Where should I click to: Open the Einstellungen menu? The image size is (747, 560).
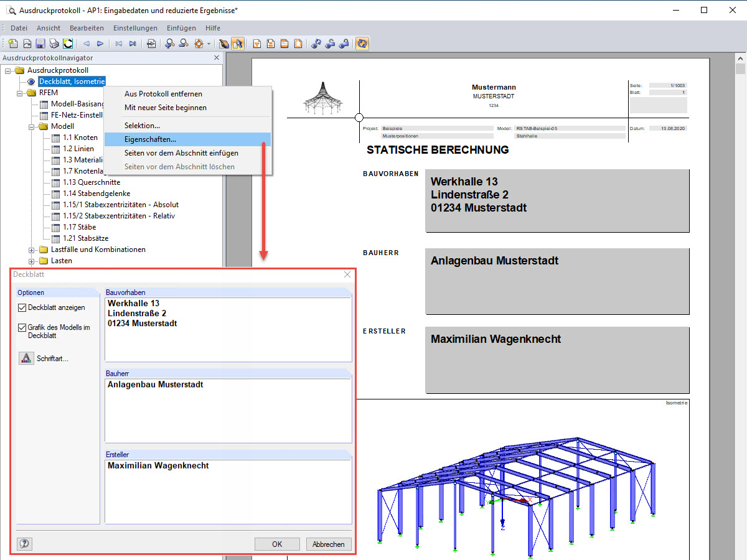pyautogui.click(x=135, y=28)
